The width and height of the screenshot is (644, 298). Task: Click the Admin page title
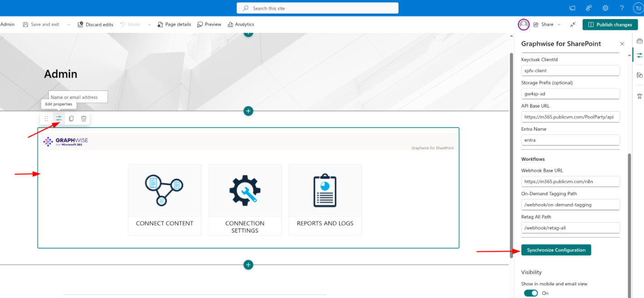[61, 74]
